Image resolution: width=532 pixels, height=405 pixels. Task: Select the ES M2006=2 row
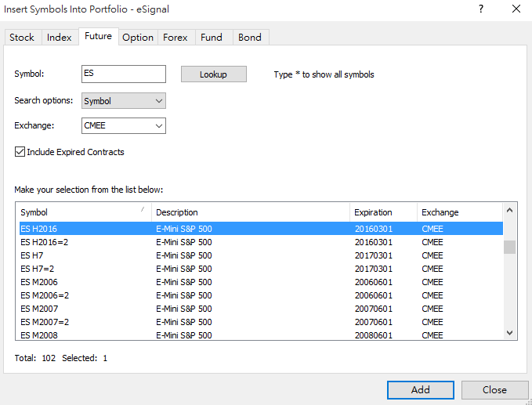[x=261, y=295]
